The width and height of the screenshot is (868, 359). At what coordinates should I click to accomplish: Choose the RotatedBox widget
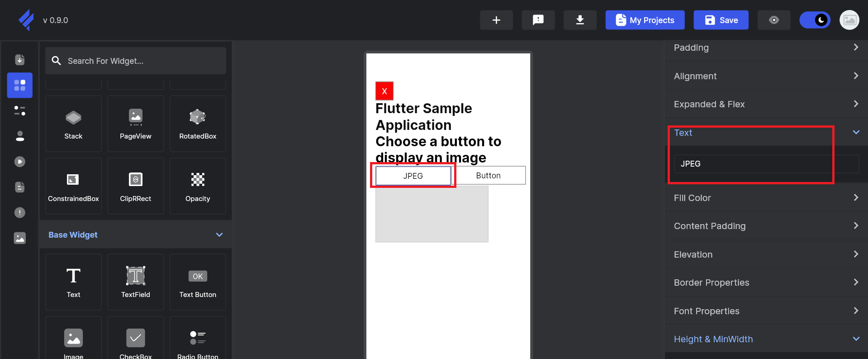pos(198,124)
